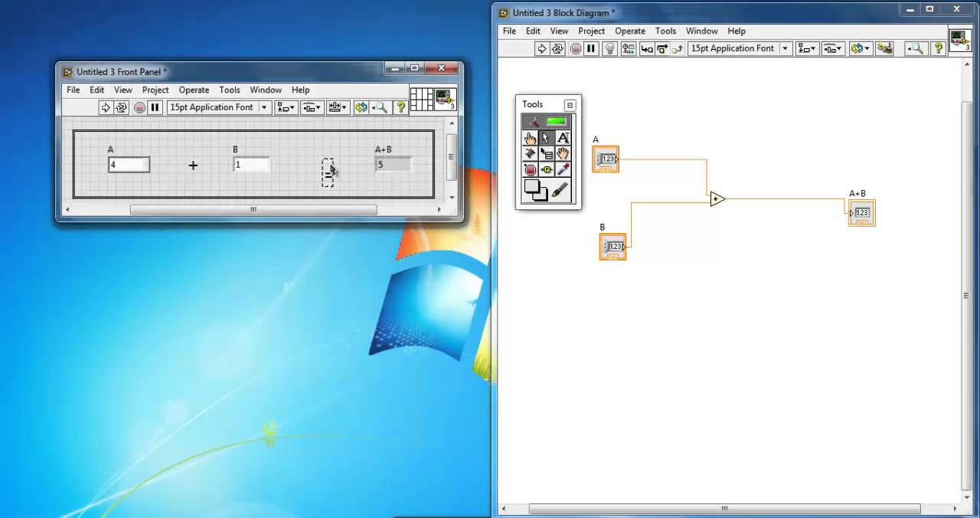The height and width of the screenshot is (518, 980).
Task: Toggle Automatic Tool Selection in Tools palette
Action: (x=547, y=122)
